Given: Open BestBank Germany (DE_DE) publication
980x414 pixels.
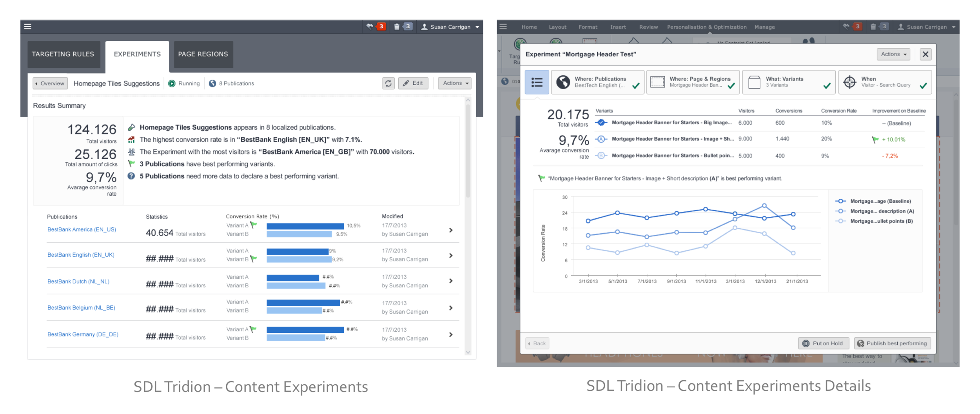Looking at the screenshot, I should coord(83,334).
